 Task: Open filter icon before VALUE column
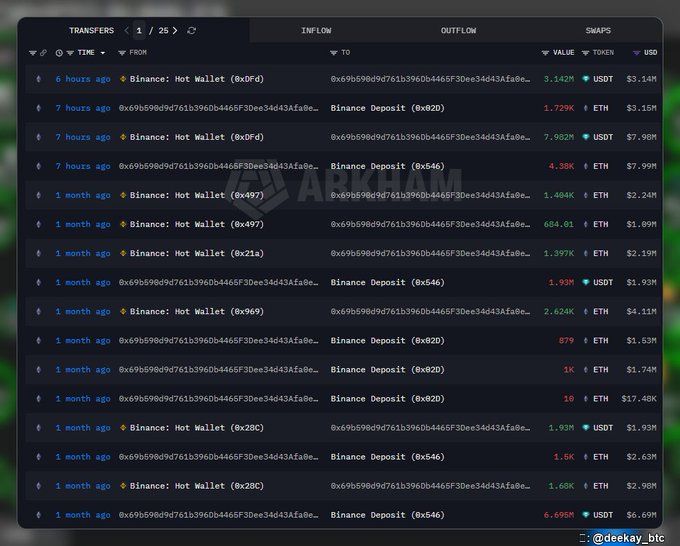545,53
